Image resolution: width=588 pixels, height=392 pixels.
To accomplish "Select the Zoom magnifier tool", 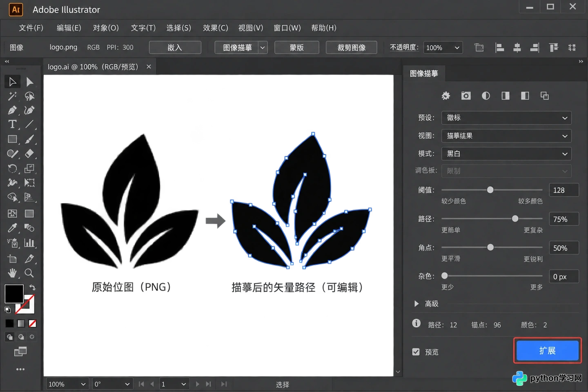I will pos(29,273).
